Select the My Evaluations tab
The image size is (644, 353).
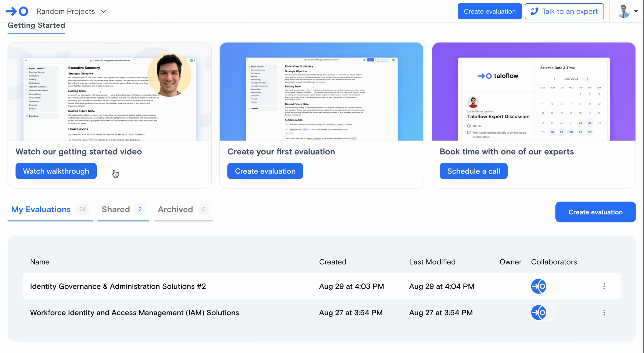tap(41, 209)
